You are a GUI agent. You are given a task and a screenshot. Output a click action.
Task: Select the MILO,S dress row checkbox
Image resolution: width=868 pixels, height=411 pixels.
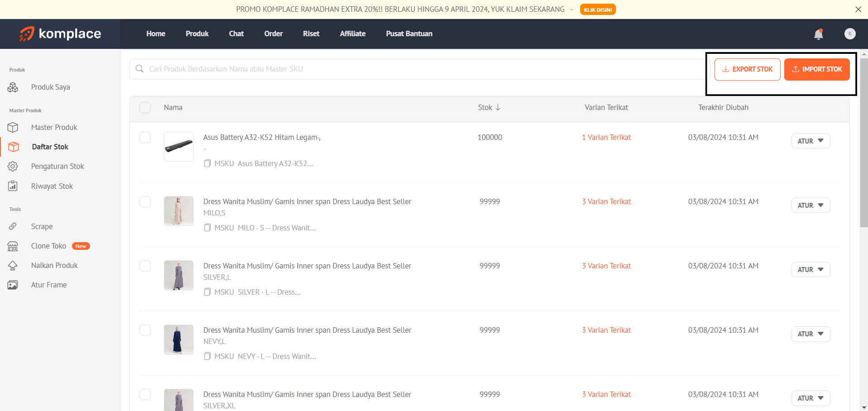tap(145, 201)
